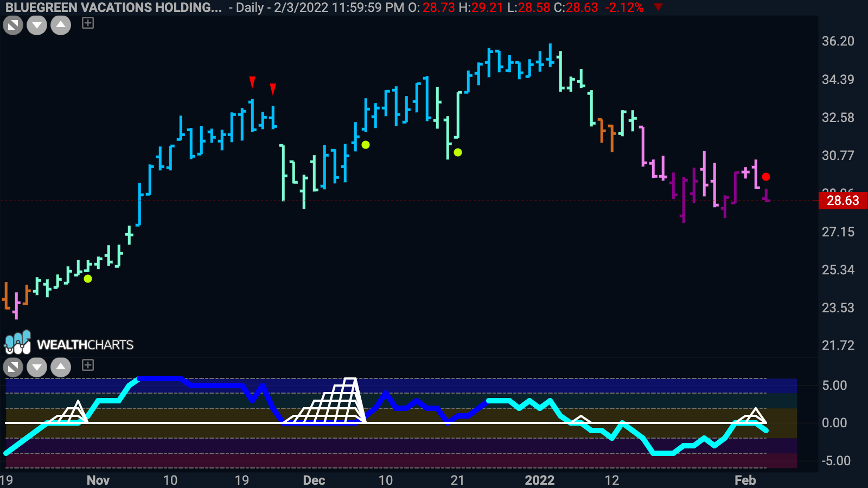Select the second red down-arrow marker after November 19
The height and width of the screenshot is (488, 868).
(273, 89)
